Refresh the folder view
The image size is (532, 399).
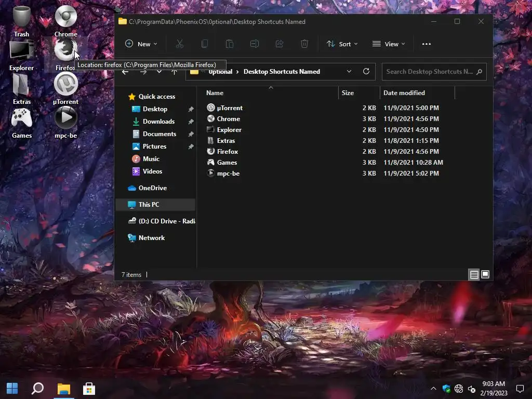(366, 71)
